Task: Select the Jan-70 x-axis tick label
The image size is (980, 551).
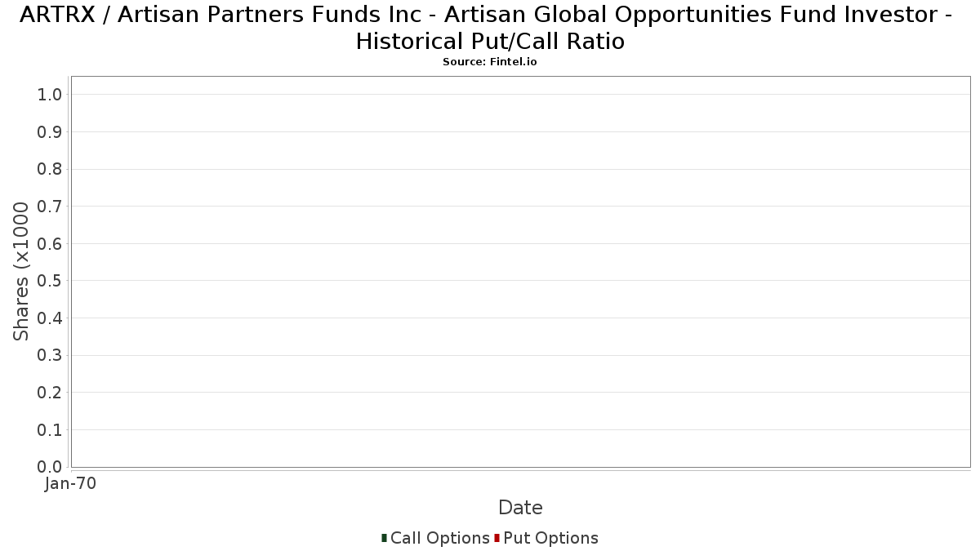Action: click(x=71, y=483)
